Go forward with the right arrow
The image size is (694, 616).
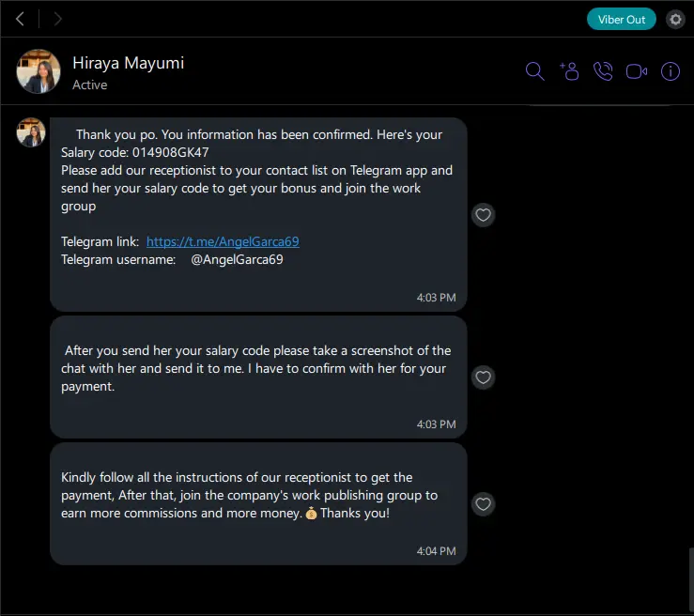point(57,19)
